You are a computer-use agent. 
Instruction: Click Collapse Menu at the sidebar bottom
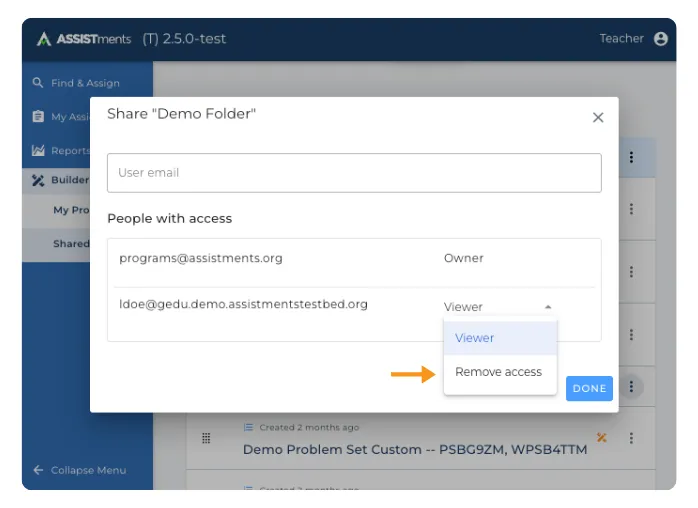pos(88,470)
